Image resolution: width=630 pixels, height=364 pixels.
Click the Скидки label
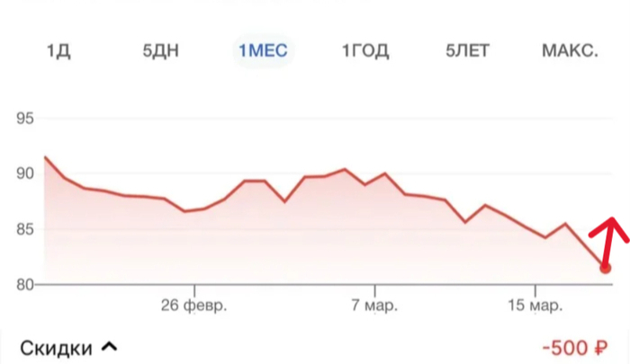coord(56,348)
